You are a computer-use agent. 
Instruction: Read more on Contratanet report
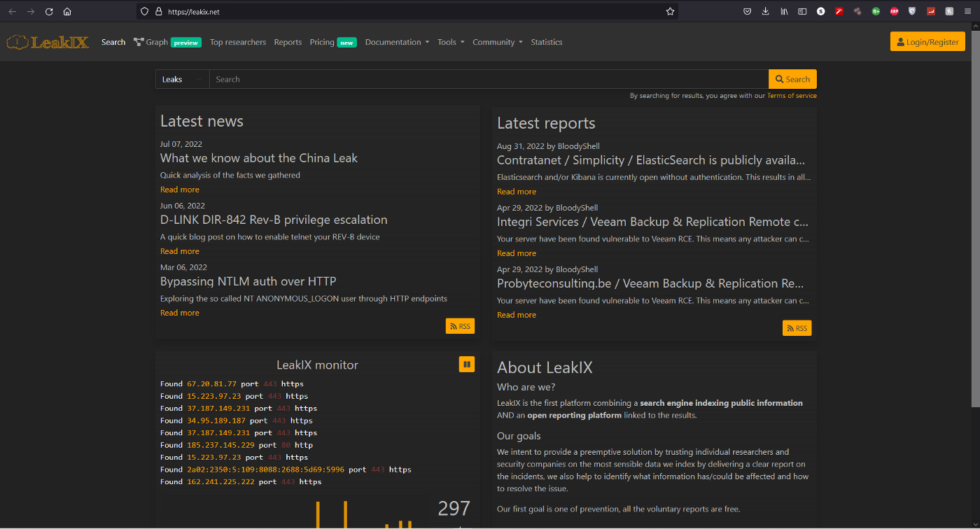(x=517, y=192)
